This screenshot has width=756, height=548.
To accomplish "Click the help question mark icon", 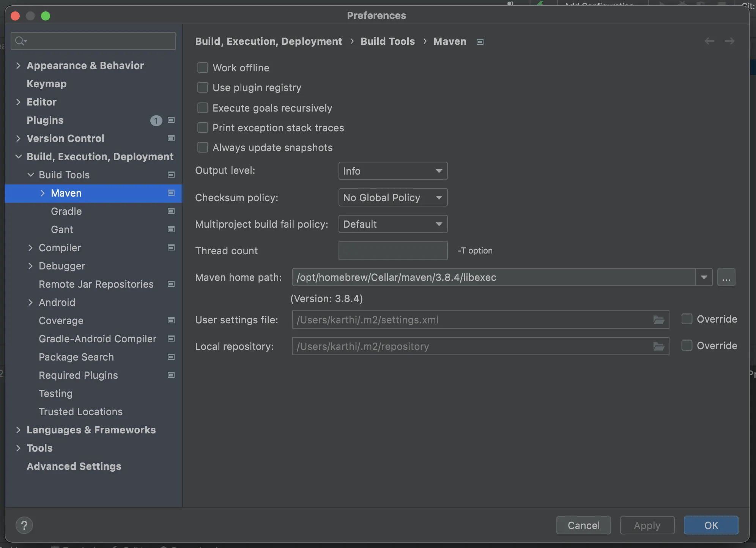I will pyautogui.click(x=24, y=525).
